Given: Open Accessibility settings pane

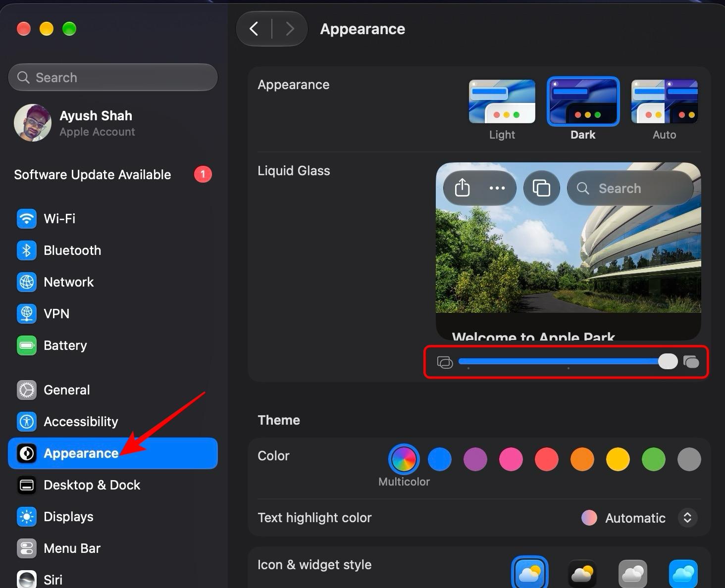Looking at the screenshot, I should click(113, 422).
